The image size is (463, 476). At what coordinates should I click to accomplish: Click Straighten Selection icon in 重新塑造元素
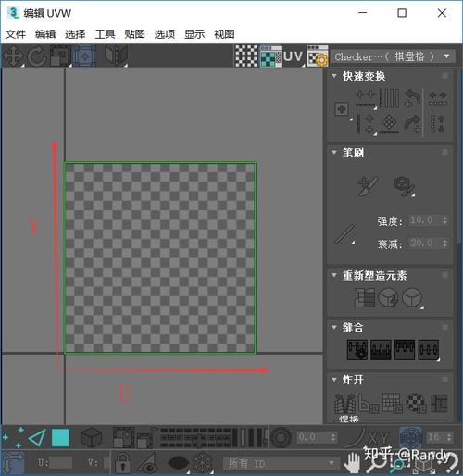364,298
